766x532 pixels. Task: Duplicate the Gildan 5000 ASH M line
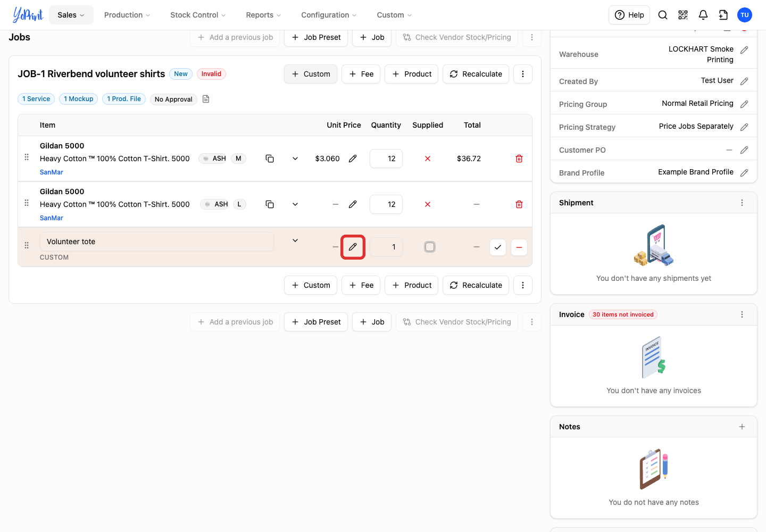tap(270, 159)
